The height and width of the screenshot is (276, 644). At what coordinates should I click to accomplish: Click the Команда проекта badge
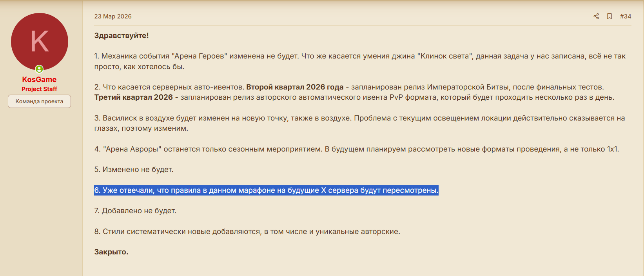click(x=39, y=101)
